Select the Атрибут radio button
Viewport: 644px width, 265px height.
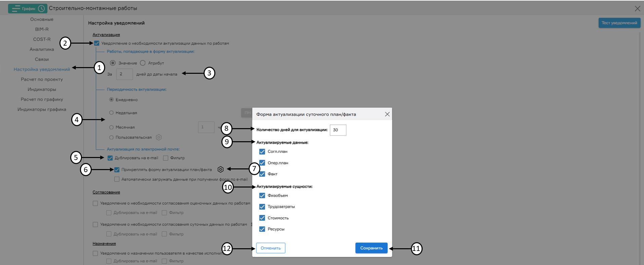point(143,63)
